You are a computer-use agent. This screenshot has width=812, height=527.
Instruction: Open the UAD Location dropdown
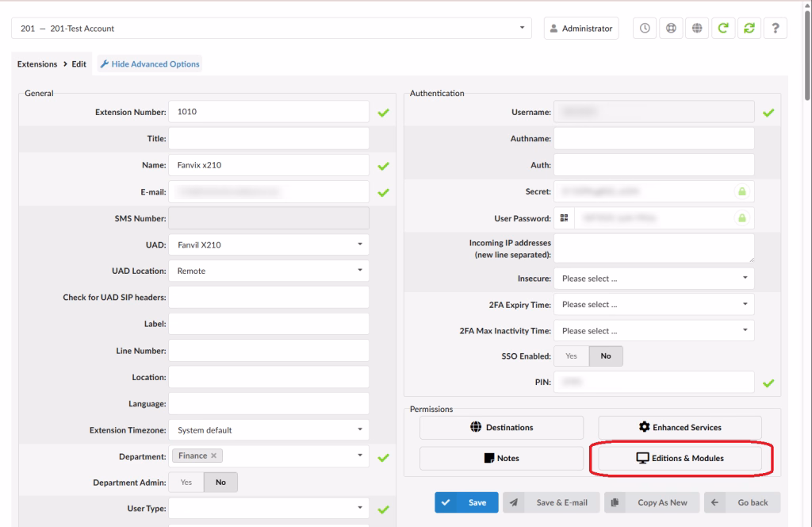pos(269,271)
